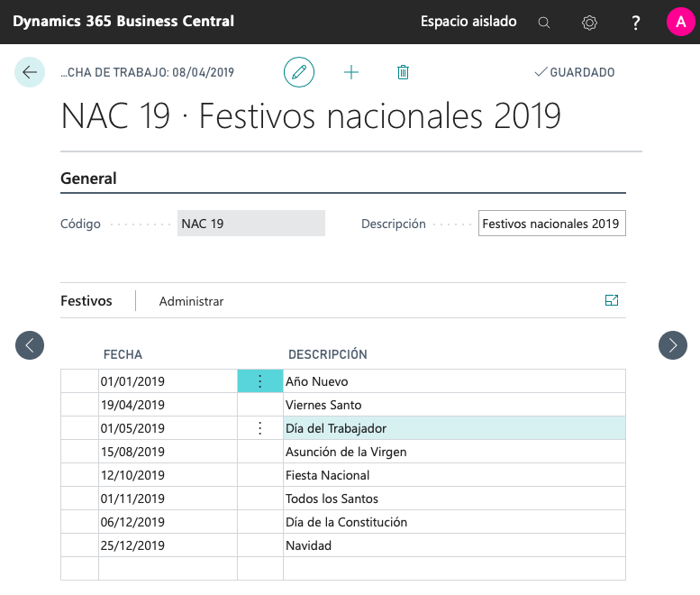Screen dimensions: 700x595
Task: Go to the next record arrow
Action: pos(673,344)
